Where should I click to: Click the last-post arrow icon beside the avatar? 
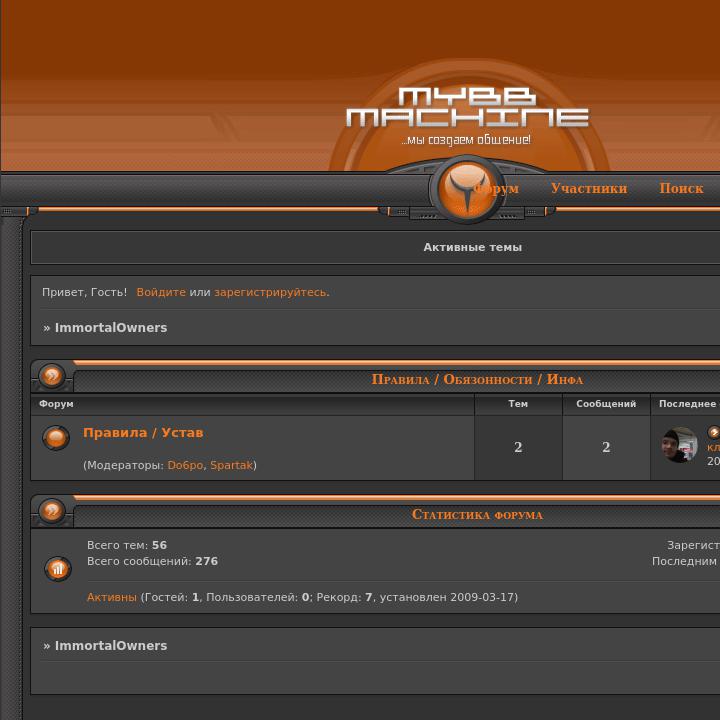tap(713, 432)
